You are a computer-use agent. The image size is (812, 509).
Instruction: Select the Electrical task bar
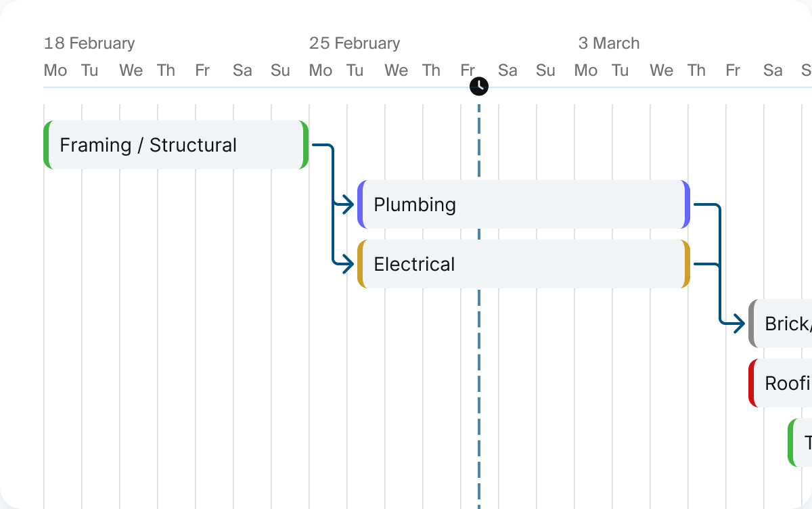521,264
